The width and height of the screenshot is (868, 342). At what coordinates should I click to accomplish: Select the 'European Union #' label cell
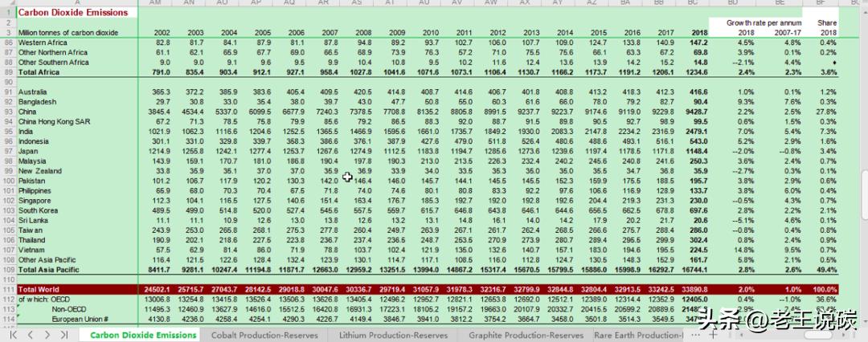click(x=77, y=320)
